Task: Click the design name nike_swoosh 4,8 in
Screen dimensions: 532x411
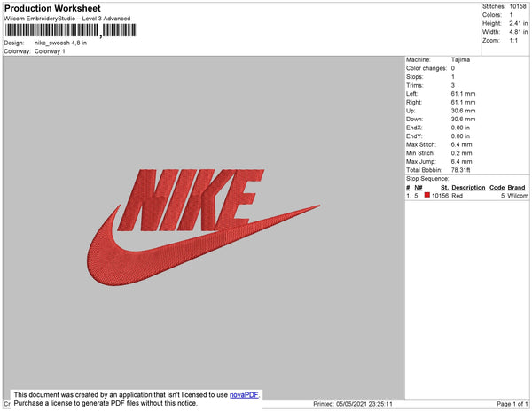Action: 60,43
